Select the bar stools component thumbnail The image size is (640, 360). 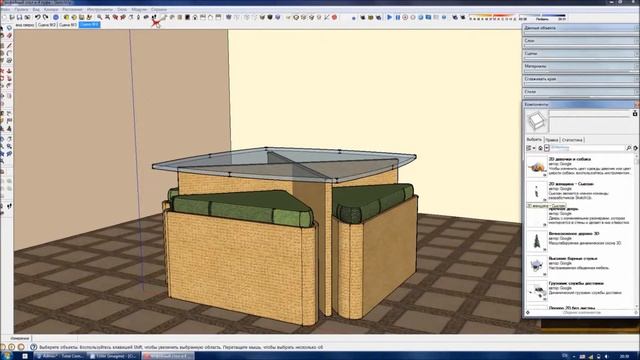(537, 266)
